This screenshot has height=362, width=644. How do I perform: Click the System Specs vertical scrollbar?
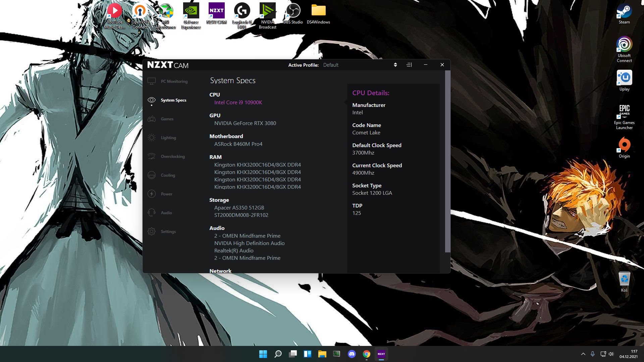click(447, 161)
